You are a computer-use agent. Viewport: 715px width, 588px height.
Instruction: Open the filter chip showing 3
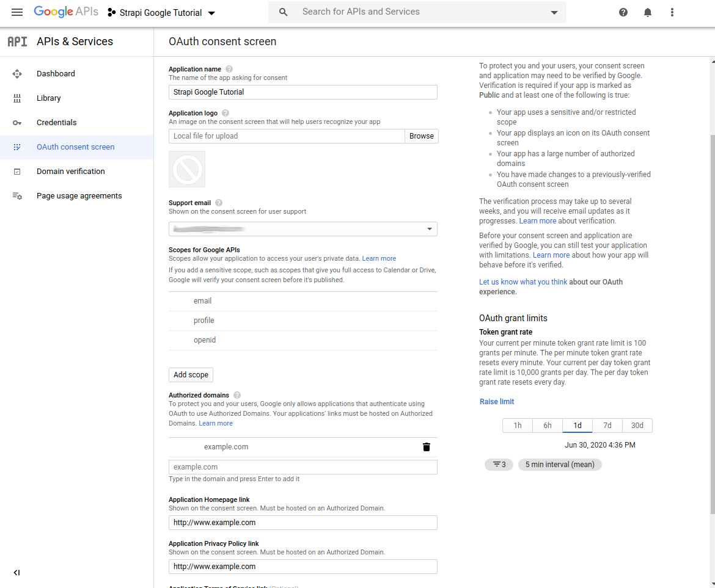[499, 465]
